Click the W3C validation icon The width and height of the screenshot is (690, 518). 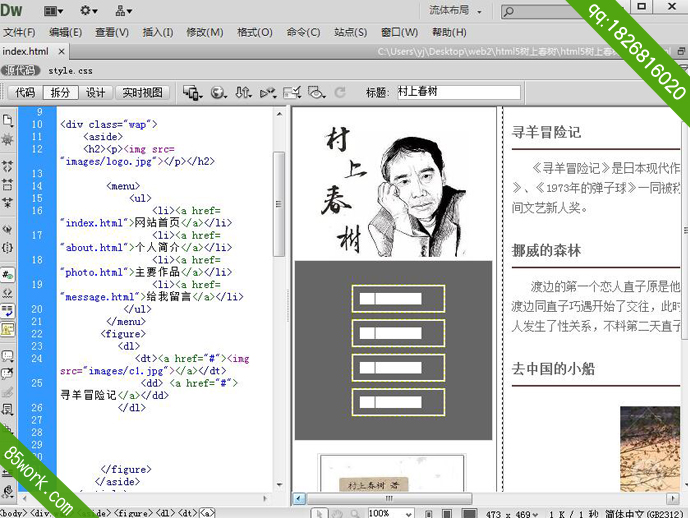[x=268, y=93]
